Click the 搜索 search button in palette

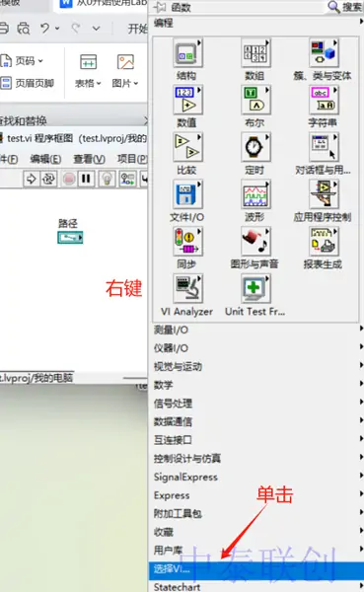pos(344,7)
